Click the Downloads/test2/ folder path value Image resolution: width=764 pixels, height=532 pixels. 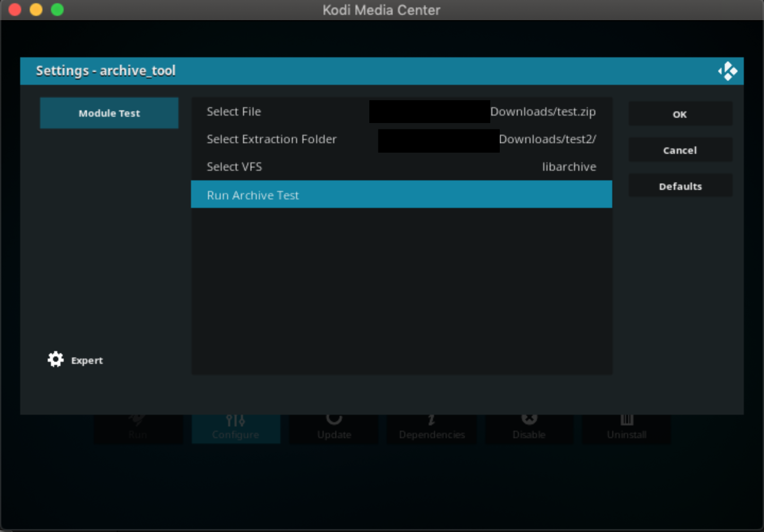tap(548, 139)
